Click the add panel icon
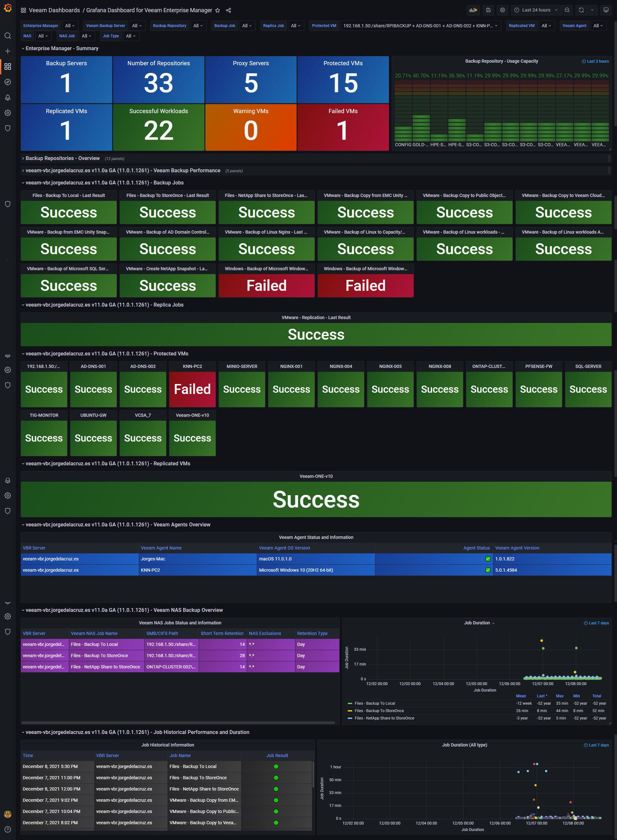 coord(473,10)
